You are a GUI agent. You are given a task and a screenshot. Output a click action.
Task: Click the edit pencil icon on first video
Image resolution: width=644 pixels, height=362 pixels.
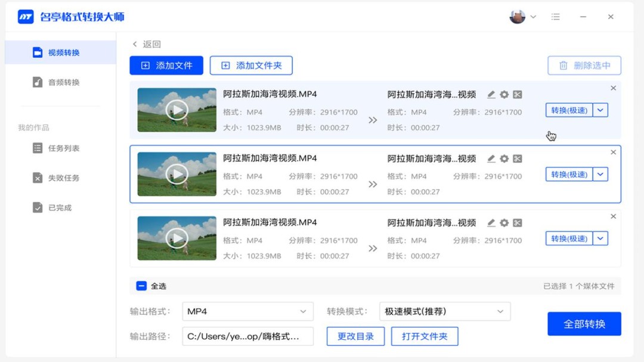pos(491,94)
